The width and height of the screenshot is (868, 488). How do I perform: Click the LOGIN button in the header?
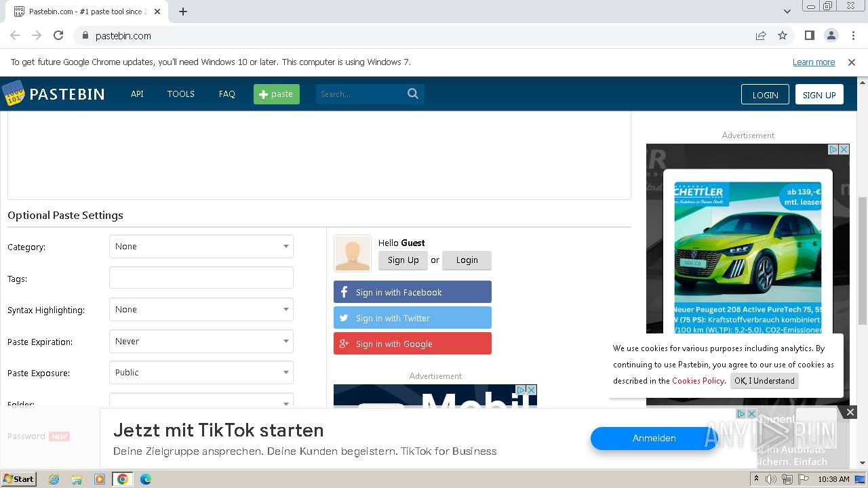[x=765, y=94]
